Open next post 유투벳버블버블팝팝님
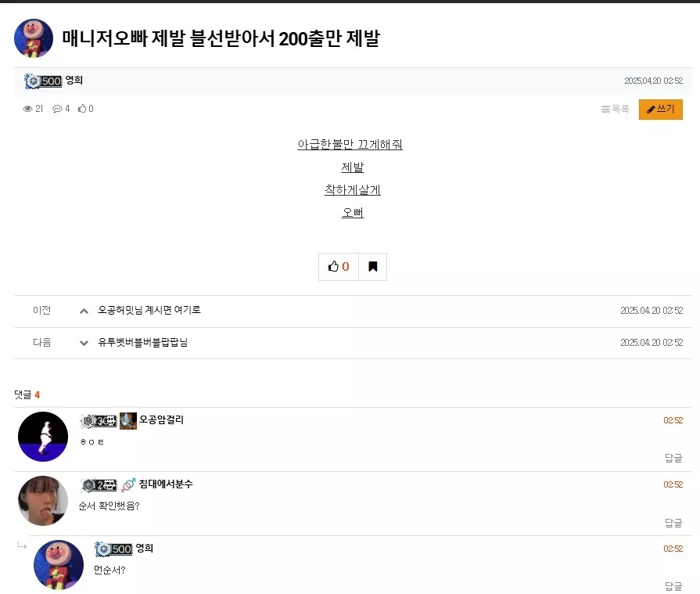 pos(143,342)
